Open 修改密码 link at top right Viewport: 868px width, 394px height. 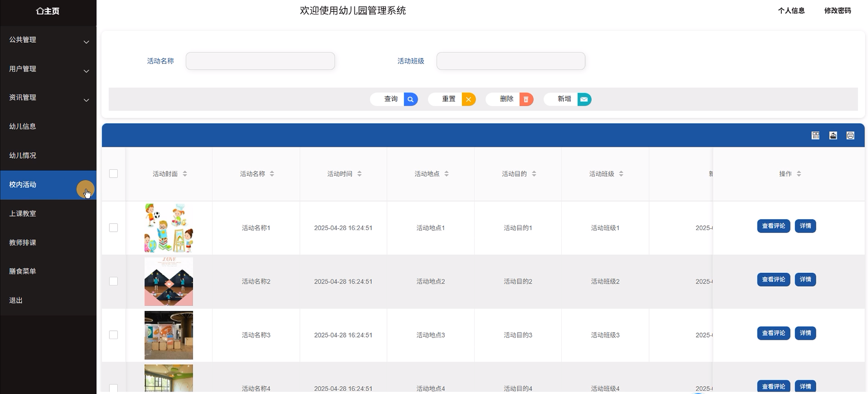coord(837,11)
